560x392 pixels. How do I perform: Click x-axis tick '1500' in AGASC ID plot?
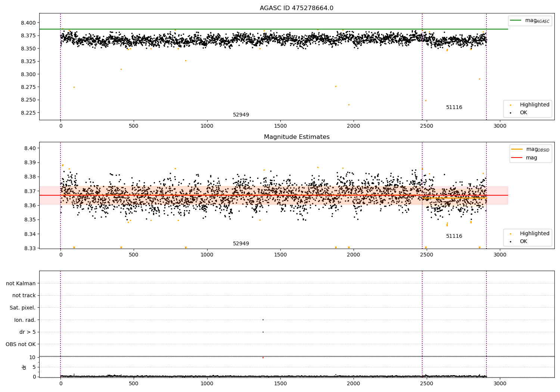point(280,126)
